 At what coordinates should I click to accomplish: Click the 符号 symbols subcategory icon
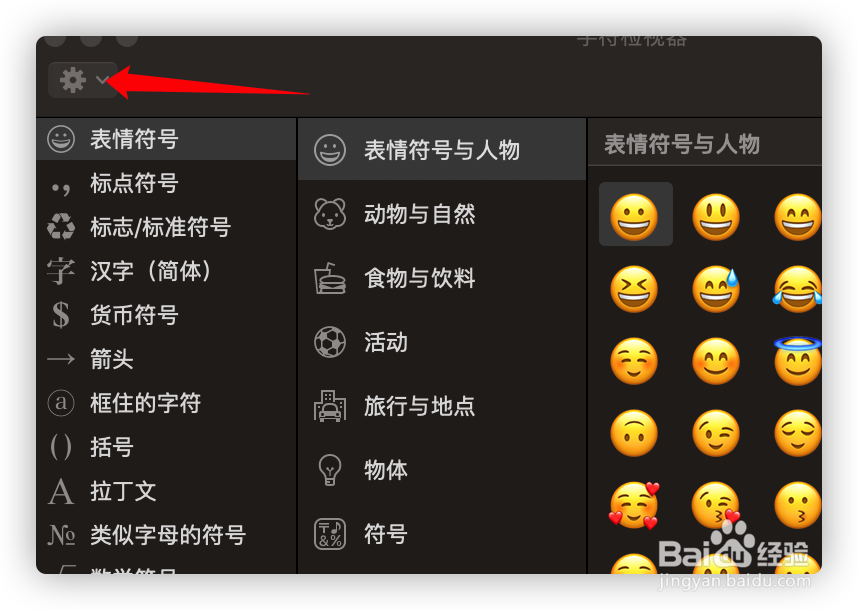click(x=330, y=534)
